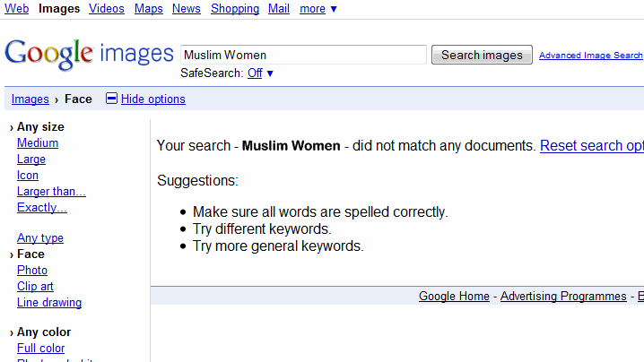Go back to Images in the breadcrumb
The height and width of the screenshot is (362, 644).
(30, 99)
